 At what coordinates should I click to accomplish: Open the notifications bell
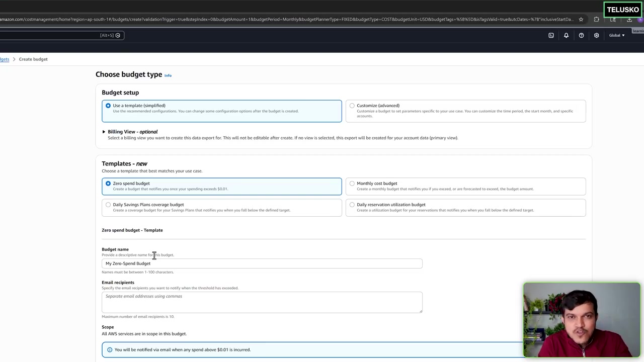(566, 35)
